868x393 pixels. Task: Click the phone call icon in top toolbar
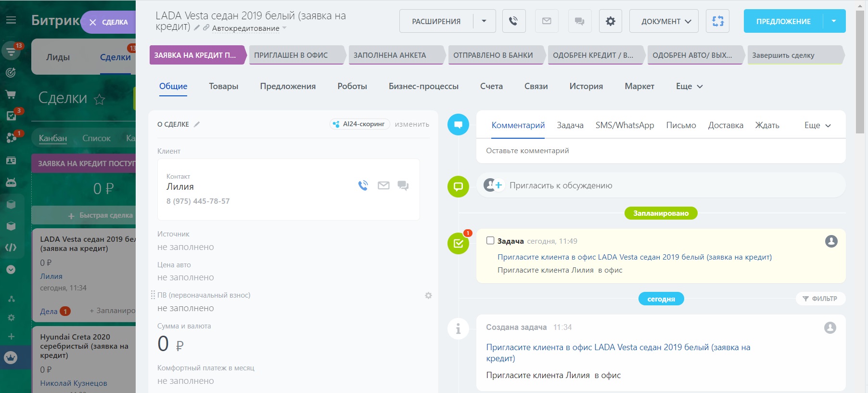coord(513,21)
